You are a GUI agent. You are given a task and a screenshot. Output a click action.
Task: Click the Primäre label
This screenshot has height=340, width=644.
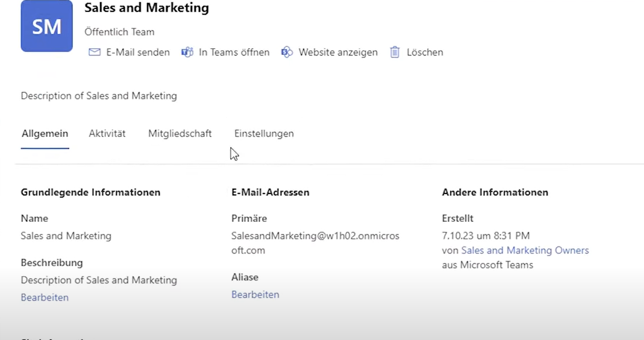249,218
